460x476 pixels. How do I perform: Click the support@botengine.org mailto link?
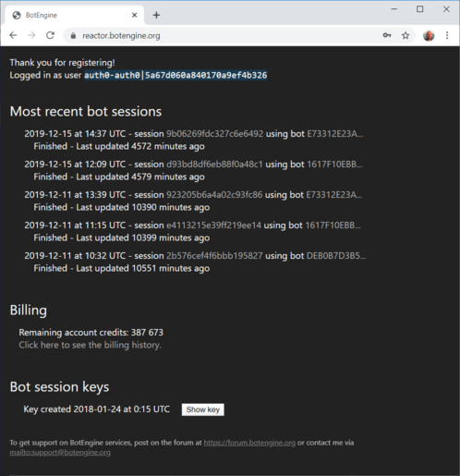pos(60,453)
